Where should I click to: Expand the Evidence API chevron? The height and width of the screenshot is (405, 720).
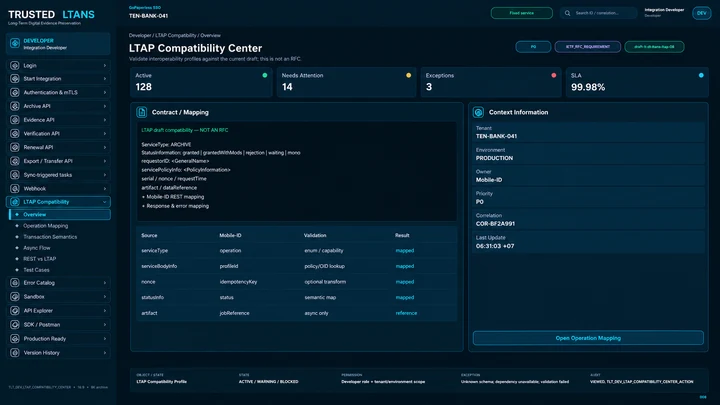point(105,120)
